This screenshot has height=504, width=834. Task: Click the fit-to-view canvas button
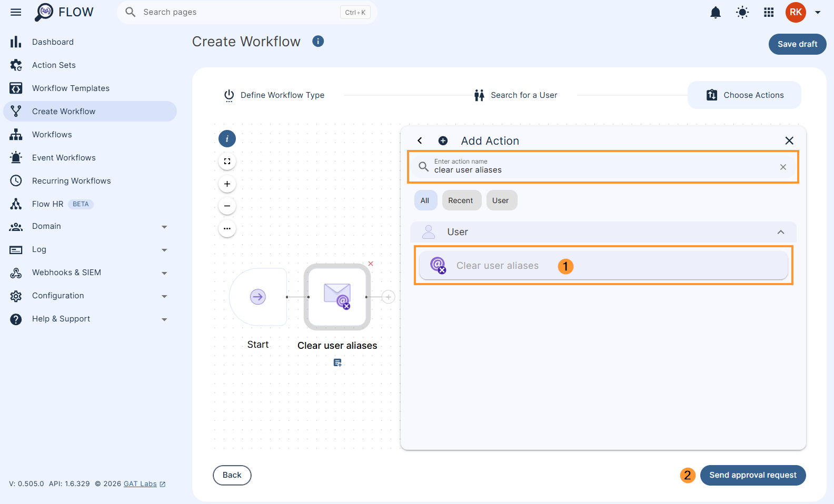227,162
